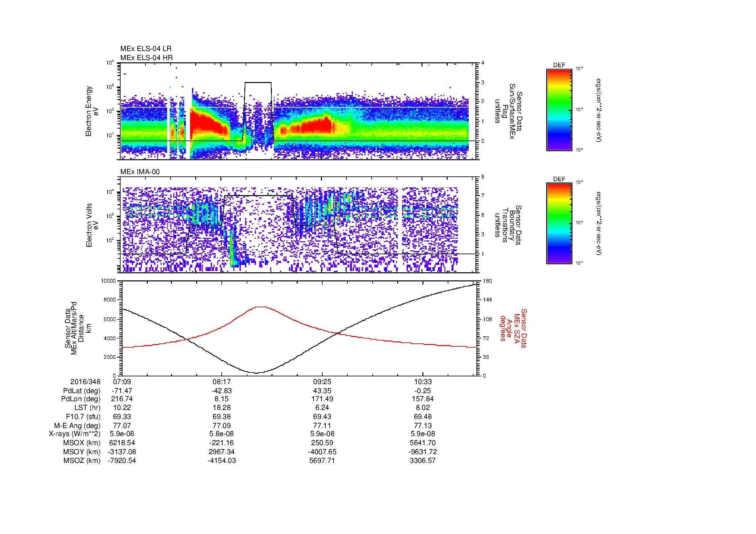This screenshot has height=534, width=756.
Task: Click M-E Ang value 77.13
Action: tap(422, 425)
